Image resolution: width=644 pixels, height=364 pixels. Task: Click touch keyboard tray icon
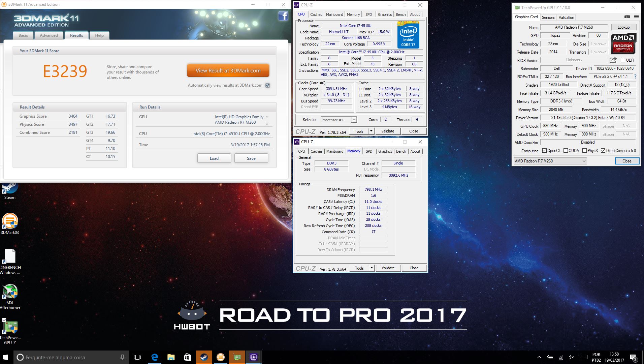[584, 357]
